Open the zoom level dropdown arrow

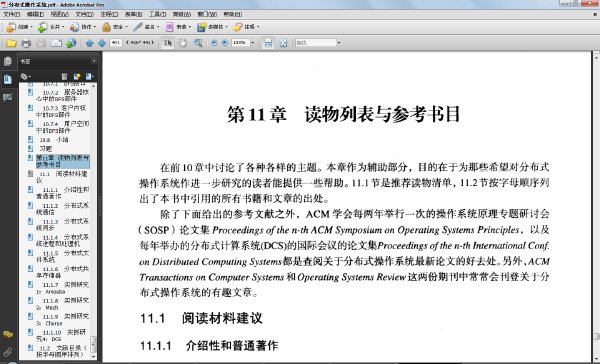click(x=253, y=42)
